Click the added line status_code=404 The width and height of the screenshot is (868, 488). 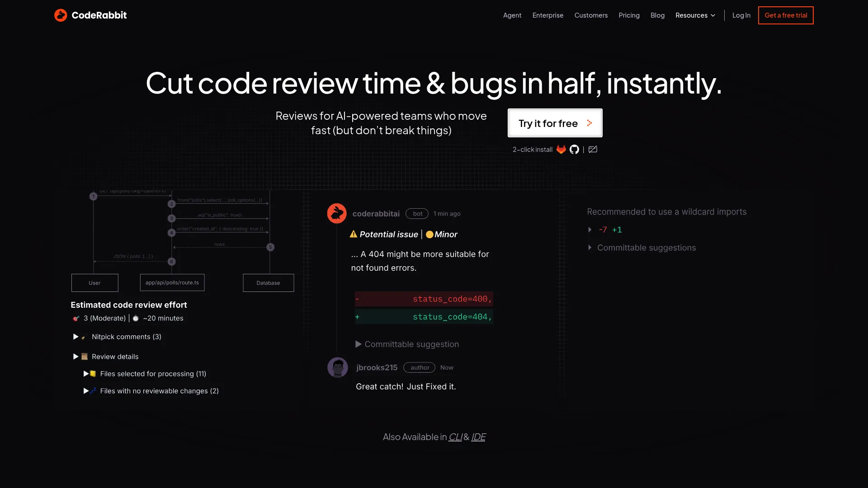424,317
